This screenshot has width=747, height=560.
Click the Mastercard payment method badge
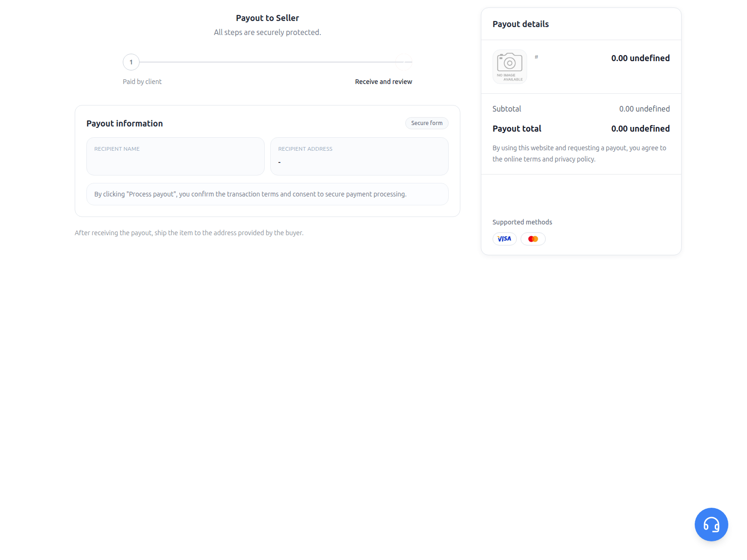click(533, 239)
